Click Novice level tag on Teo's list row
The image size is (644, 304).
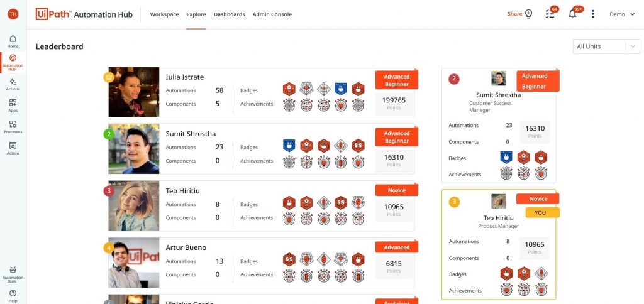click(396, 190)
